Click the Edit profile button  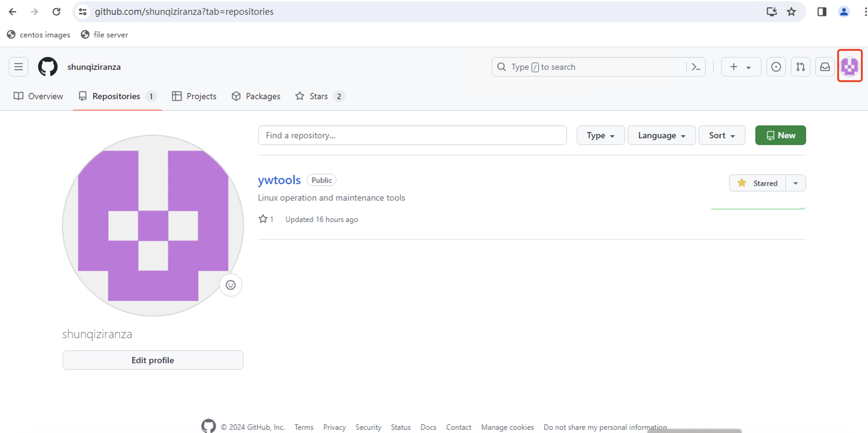pos(153,360)
